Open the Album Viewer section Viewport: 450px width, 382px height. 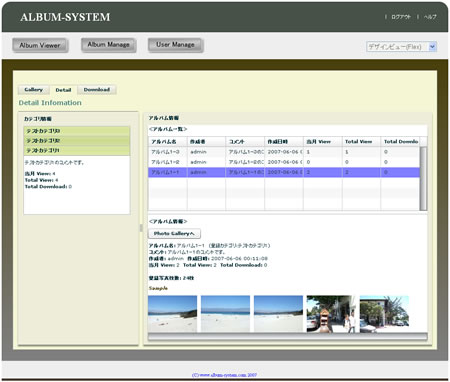pos(40,45)
